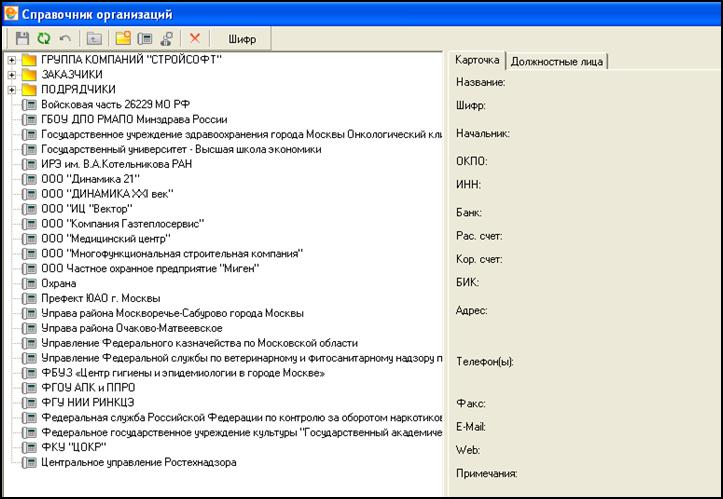Click the new folder group icon
Image resolution: width=723 pixels, height=499 pixels.
click(x=123, y=38)
